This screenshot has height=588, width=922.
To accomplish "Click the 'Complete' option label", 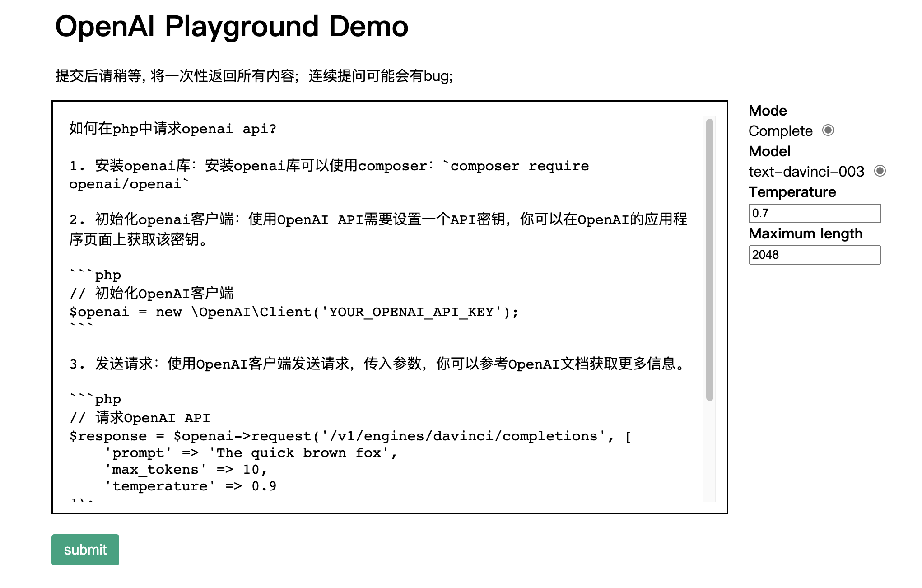I will click(x=780, y=131).
